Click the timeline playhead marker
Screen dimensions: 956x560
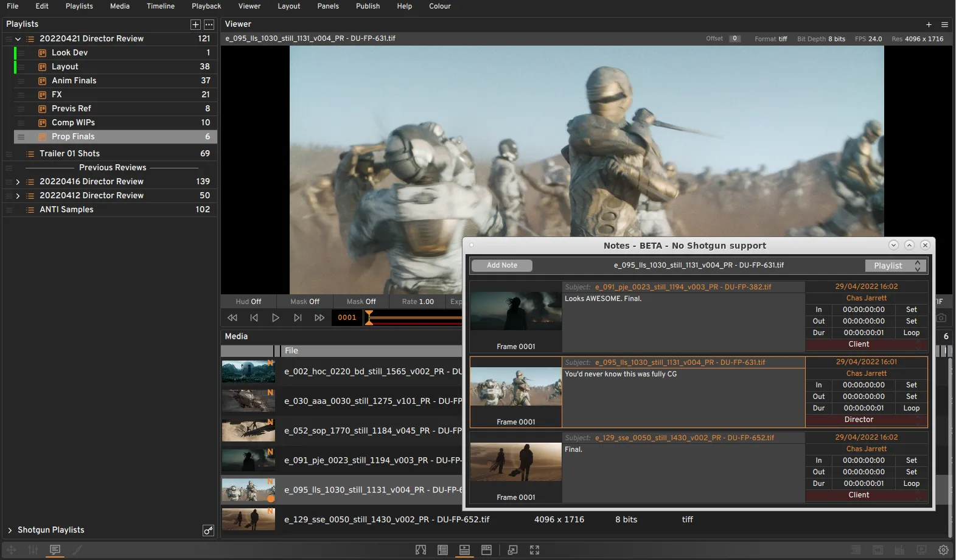[x=369, y=317]
